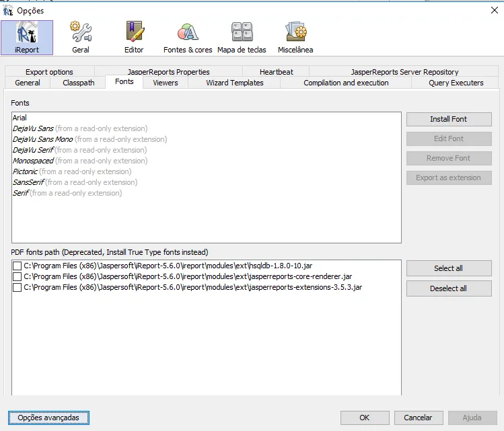The width and height of the screenshot is (504, 431).
Task: Confirm with the OK button
Action: tap(365, 418)
